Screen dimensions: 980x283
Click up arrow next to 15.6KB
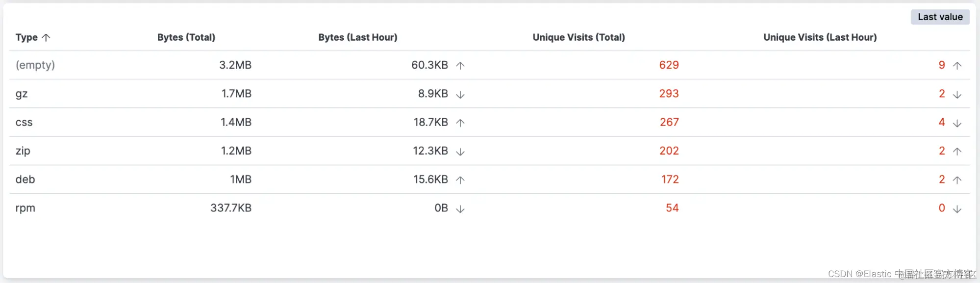click(x=460, y=180)
